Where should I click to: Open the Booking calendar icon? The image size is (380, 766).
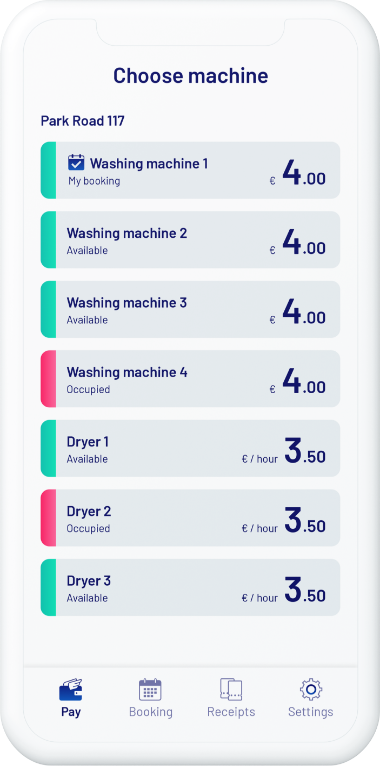point(150,689)
